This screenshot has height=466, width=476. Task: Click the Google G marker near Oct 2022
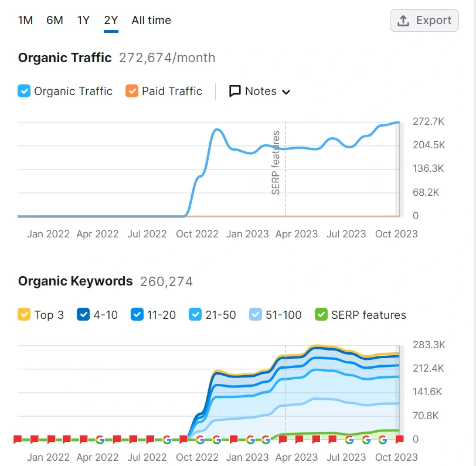(x=200, y=439)
